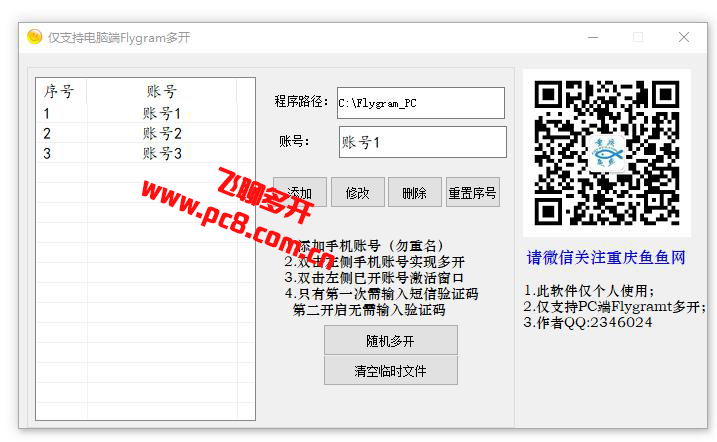Click the 账号 column header
The width and height of the screenshot is (717, 442).
pos(162,91)
